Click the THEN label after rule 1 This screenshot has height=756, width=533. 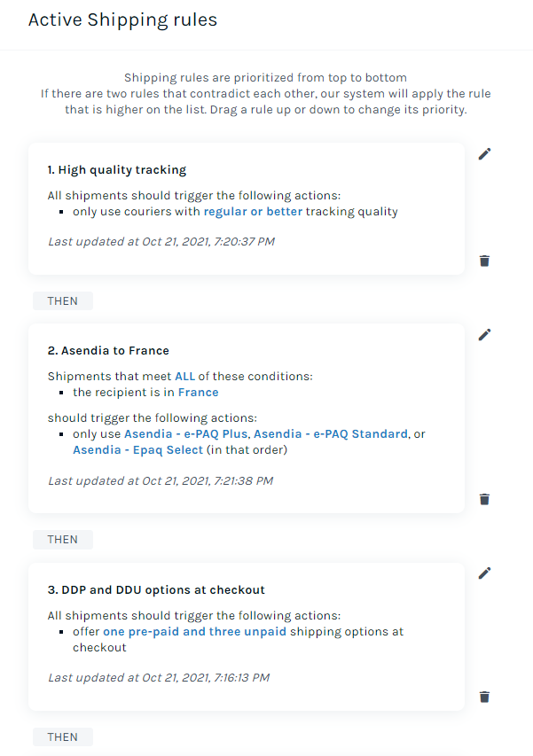point(63,300)
